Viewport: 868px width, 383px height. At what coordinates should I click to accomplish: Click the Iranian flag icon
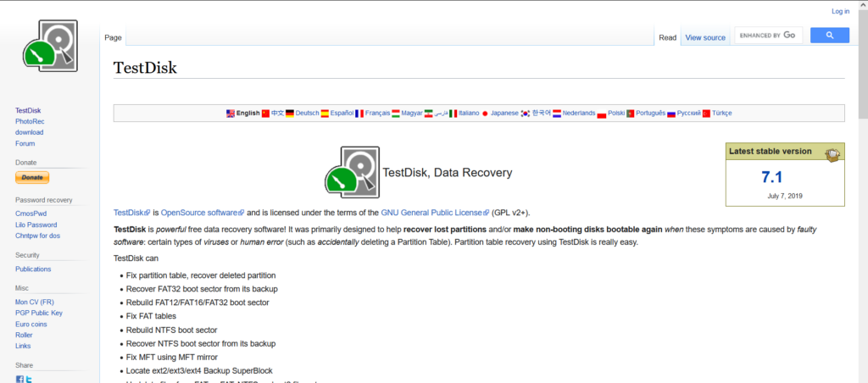(428, 114)
